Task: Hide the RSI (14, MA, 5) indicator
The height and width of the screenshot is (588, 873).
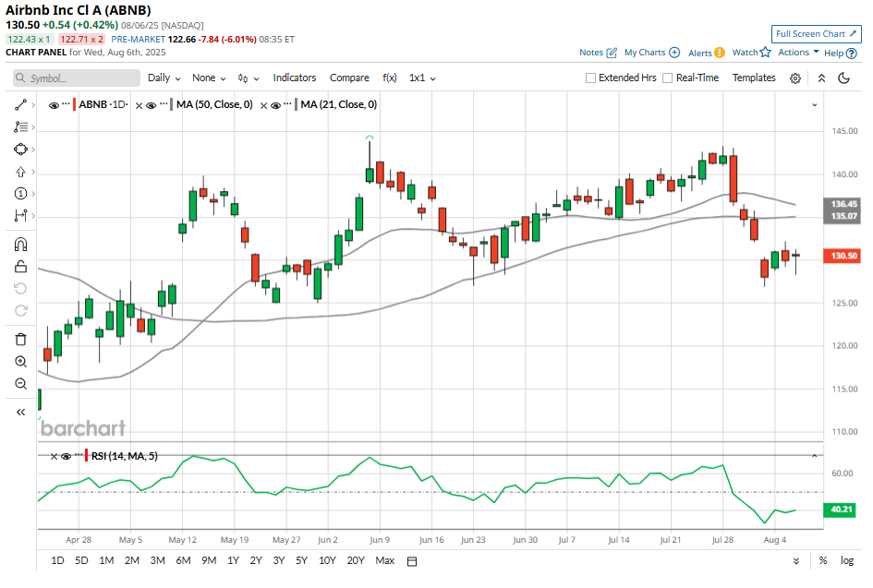Action: [66, 457]
